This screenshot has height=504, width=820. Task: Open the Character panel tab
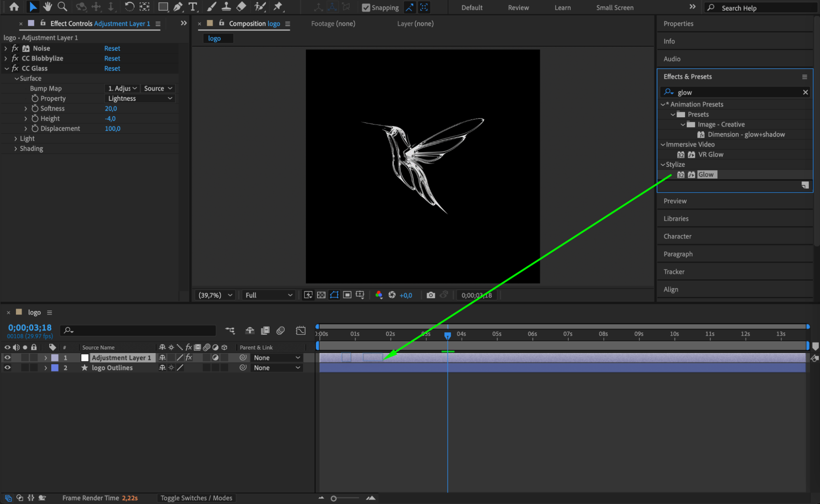[677, 236]
